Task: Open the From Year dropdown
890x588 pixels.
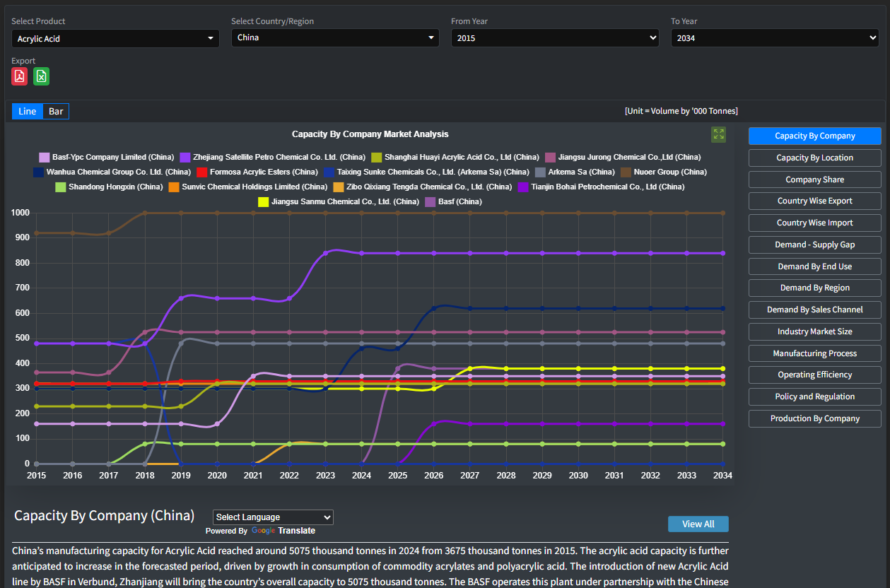Action: pyautogui.click(x=555, y=38)
